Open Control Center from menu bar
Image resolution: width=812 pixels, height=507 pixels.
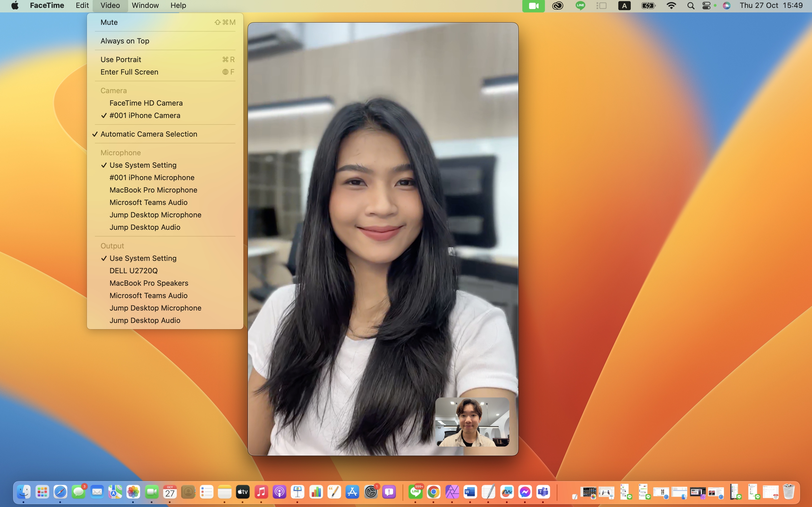click(x=706, y=6)
